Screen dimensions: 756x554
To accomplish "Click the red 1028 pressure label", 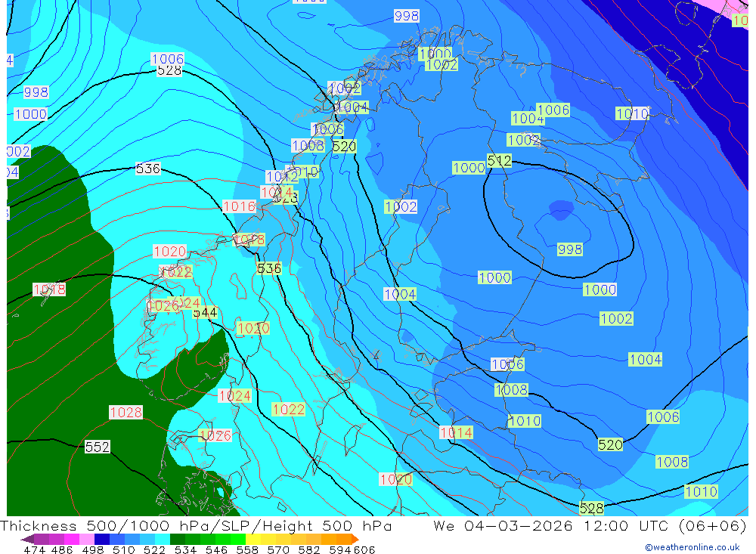I will click(125, 412).
